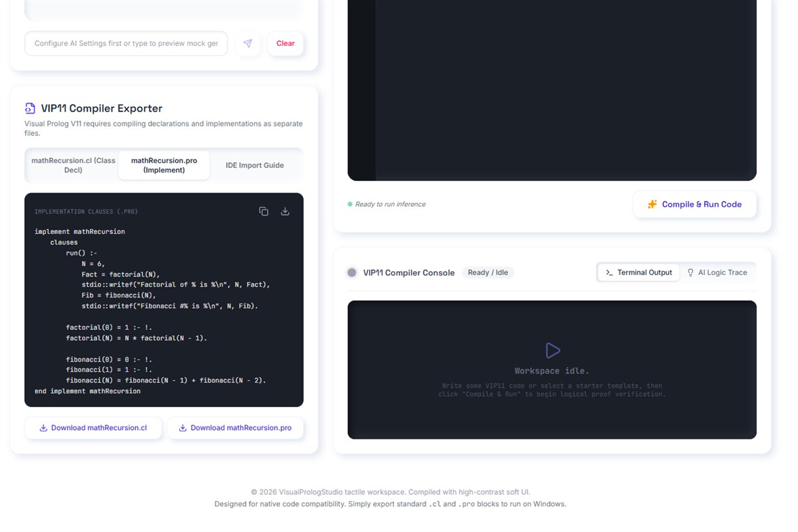Click the VIP11 Compiler Console title
798x532 pixels.
tap(408, 272)
